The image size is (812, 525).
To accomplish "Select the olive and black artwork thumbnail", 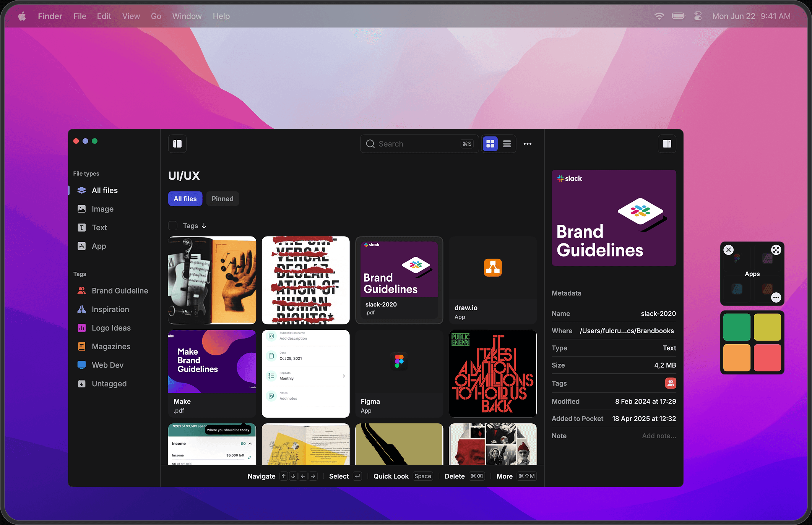I will 399,444.
